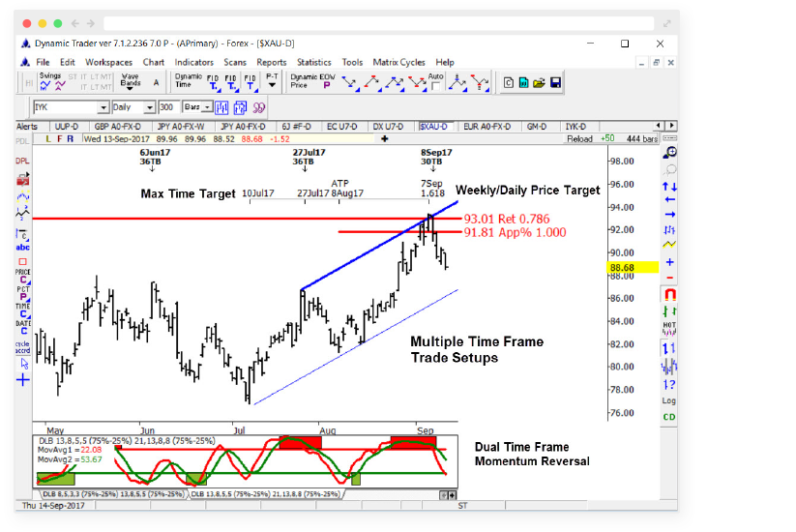Open the IYK symbol dropdown

coord(103,107)
